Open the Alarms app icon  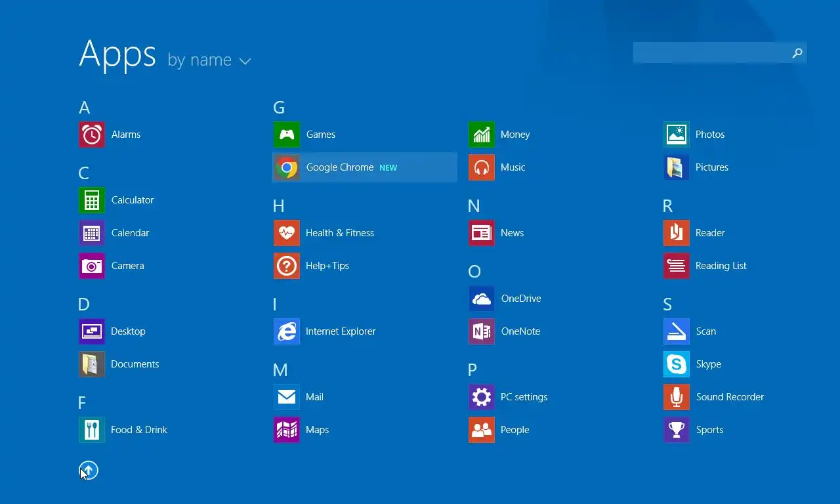pyautogui.click(x=92, y=135)
